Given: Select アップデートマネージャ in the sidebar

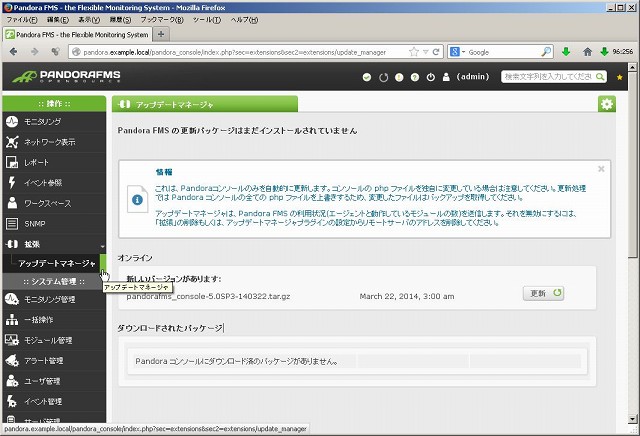Looking at the screenshot, I should 57,264.
